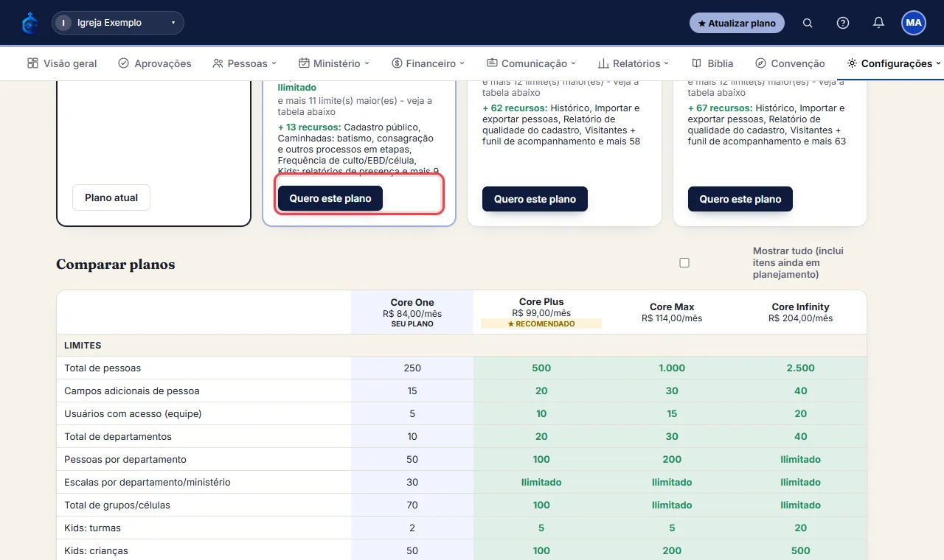Open the help question mark icon
944x560 pixels.
click(843, 23)
